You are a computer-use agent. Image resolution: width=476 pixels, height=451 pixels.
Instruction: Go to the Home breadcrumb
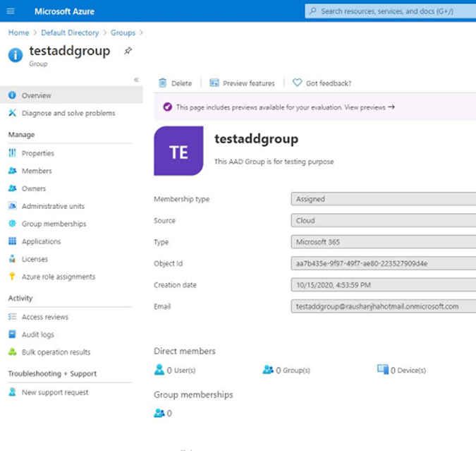pyautogui.click(x=18, y=32)
